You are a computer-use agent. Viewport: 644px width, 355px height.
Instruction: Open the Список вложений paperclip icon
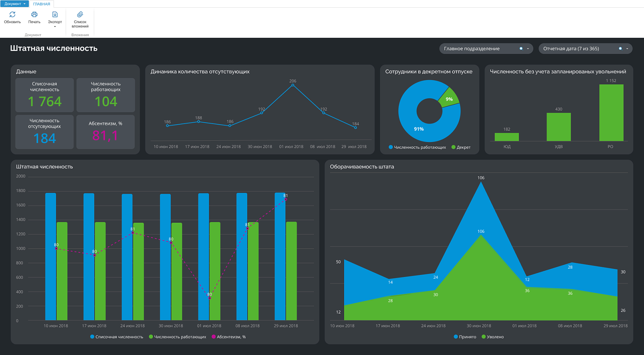[80, 14]
